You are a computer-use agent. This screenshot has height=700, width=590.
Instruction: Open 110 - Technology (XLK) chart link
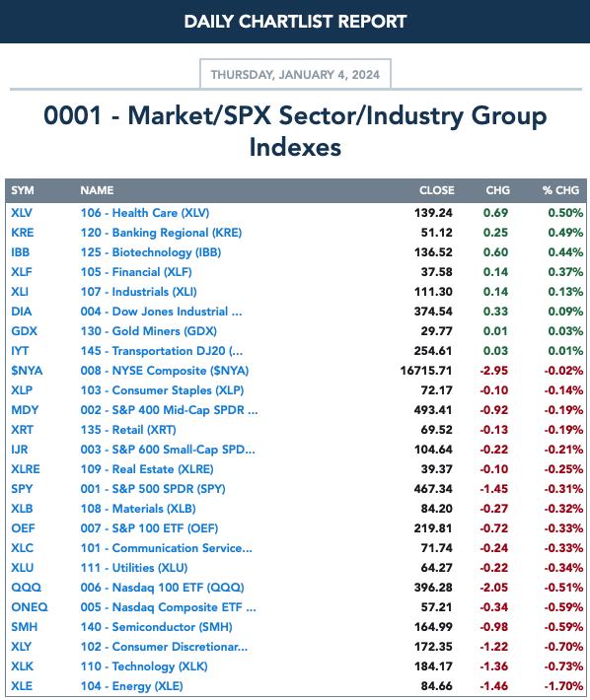pyautogui.click(x=144, y=666)
